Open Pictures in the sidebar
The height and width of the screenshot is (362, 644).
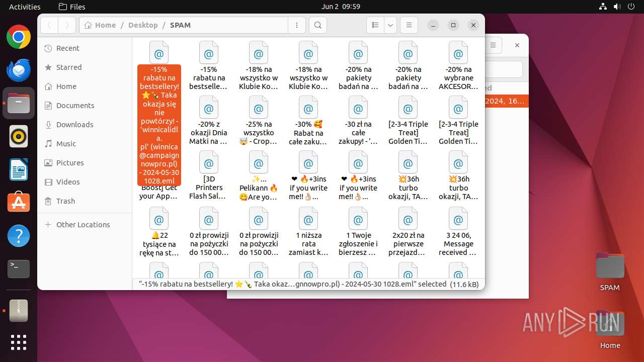(x=85, y=163)
